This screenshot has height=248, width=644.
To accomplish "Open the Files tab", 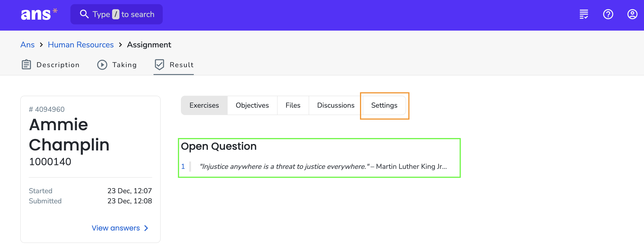I will 293,105.
